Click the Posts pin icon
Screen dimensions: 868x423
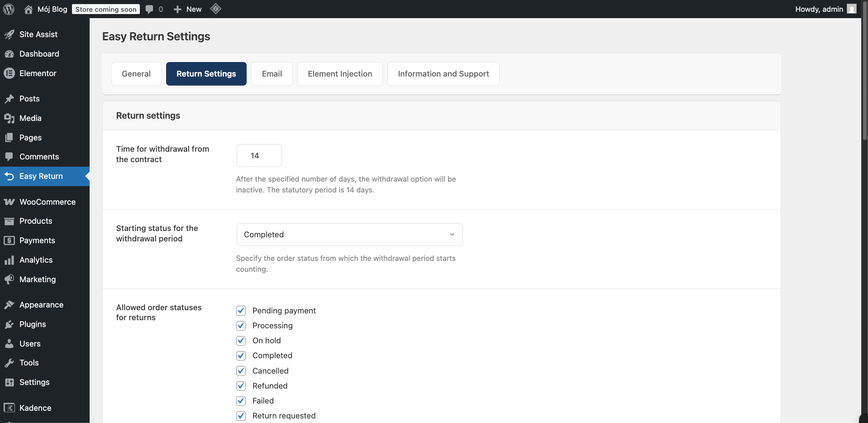pyautogui.click(x=9, y=99)
